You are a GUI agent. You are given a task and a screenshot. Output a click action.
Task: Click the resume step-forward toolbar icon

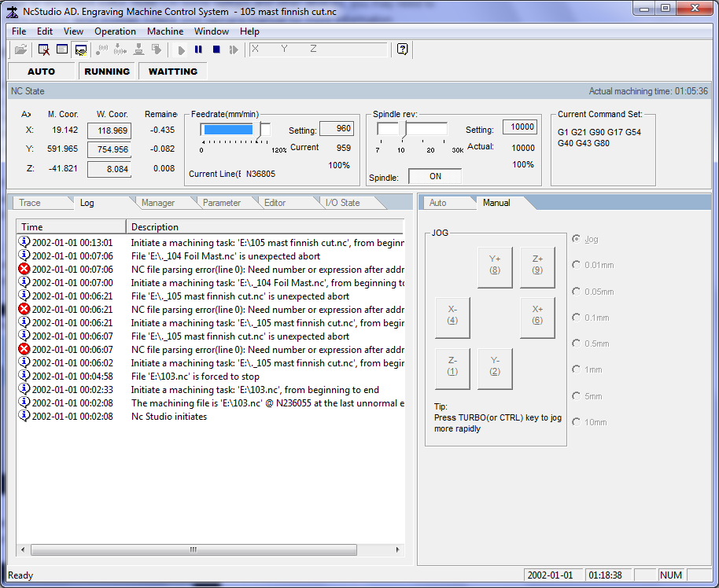(234, 50)
